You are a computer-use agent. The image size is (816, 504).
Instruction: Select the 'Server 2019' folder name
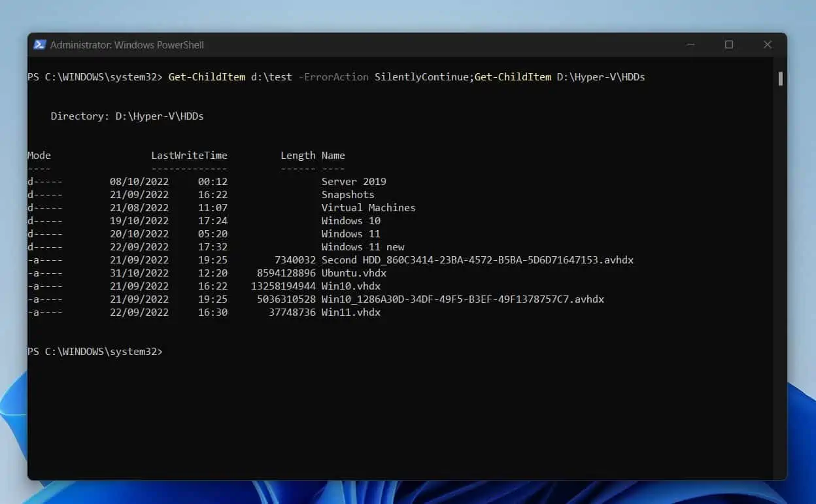click(x=354, y=182)
